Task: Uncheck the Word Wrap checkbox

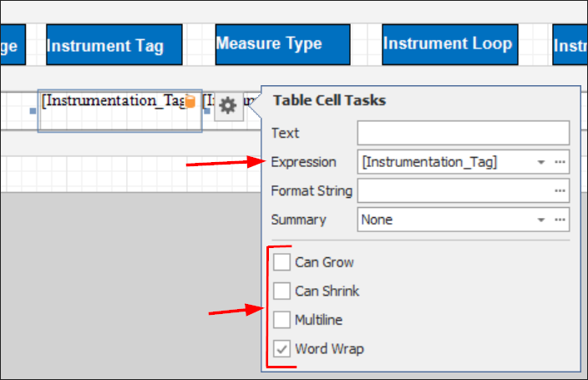Action: (x=281, y=349)
